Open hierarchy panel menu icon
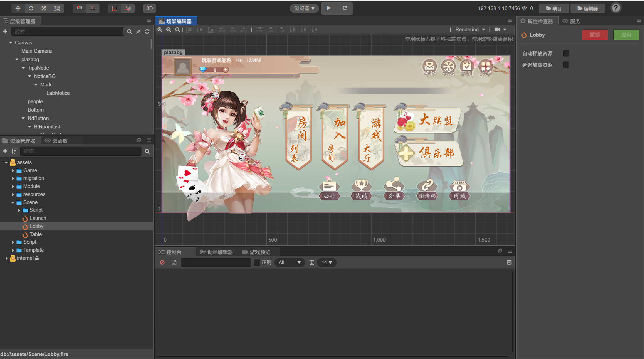This screenshot has height=359, width=644. [x=149, y=21]
